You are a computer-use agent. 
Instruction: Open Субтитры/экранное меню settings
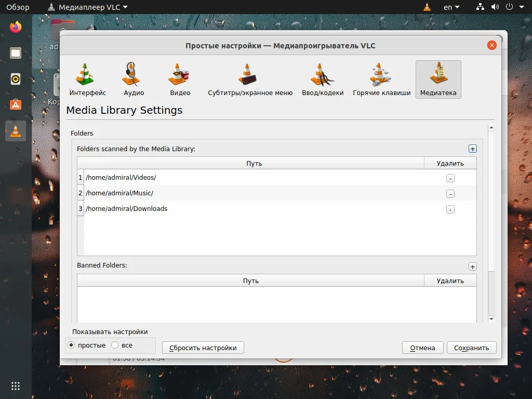(250, 78)
